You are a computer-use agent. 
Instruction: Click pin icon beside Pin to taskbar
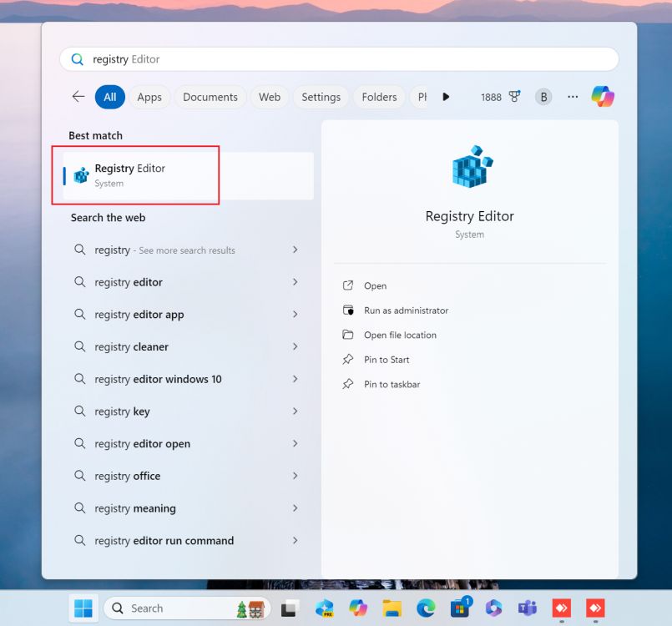(x=348, y=384)
